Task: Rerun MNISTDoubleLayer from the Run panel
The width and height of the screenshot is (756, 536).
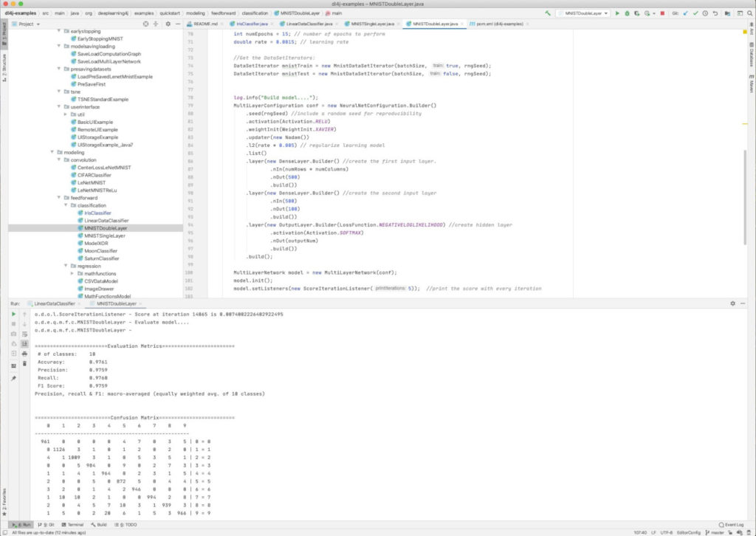Action: click(13, 315)
